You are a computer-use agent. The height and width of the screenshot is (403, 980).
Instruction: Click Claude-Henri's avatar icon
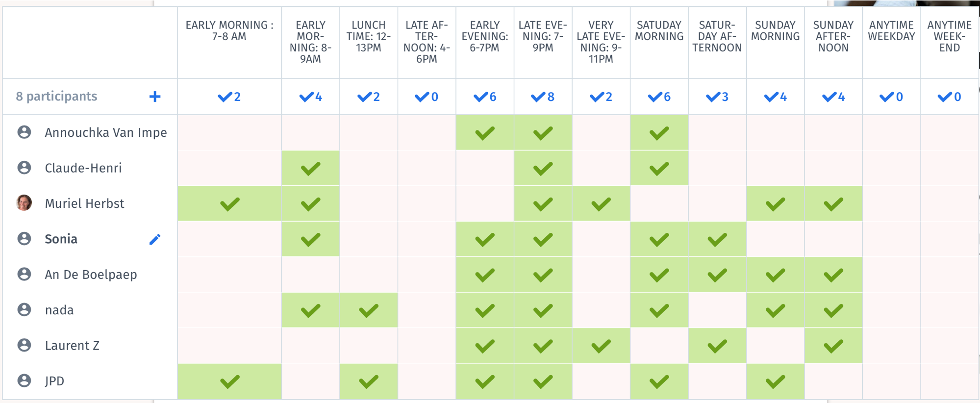(24, 168)
